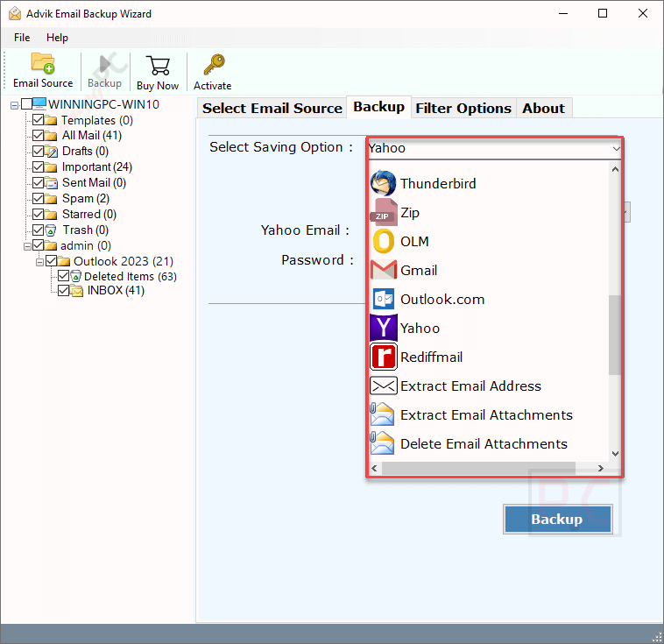Switch to the About tab

tap(544, 108)
